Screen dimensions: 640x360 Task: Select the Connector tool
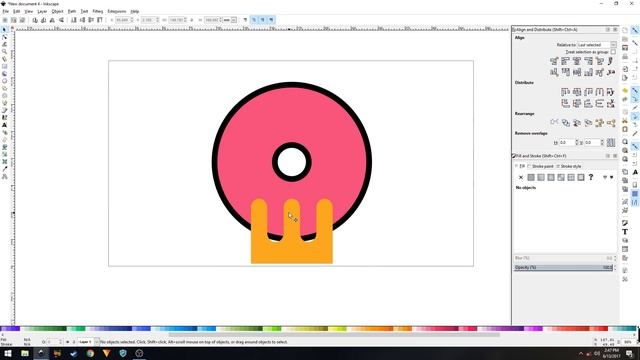4,176
